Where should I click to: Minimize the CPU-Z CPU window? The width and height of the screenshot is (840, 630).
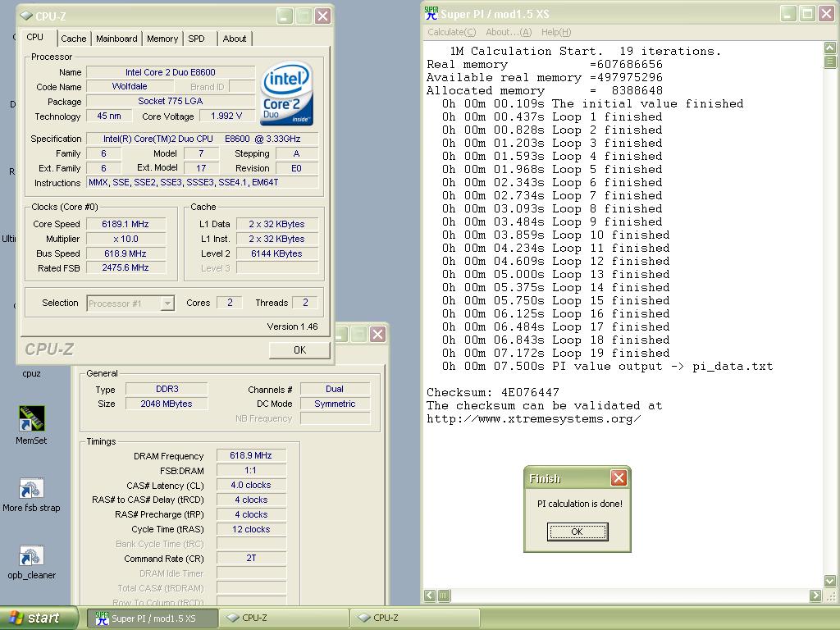[x=285, y=16]
